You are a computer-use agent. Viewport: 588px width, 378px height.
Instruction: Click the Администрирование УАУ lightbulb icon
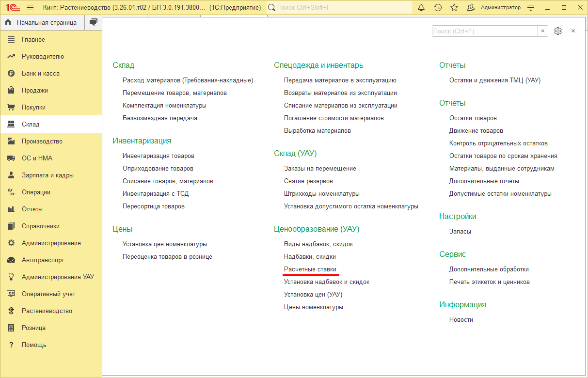(x=11, y=277)
